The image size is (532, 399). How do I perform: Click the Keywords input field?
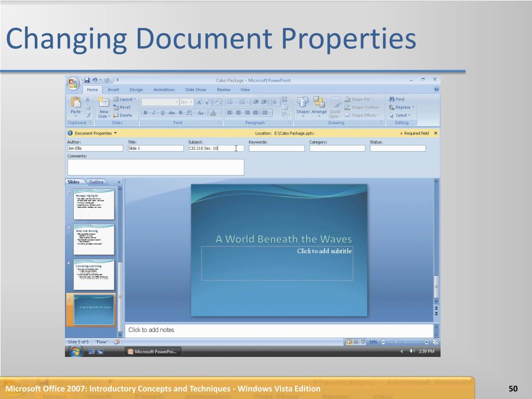(x=276, y=148)
